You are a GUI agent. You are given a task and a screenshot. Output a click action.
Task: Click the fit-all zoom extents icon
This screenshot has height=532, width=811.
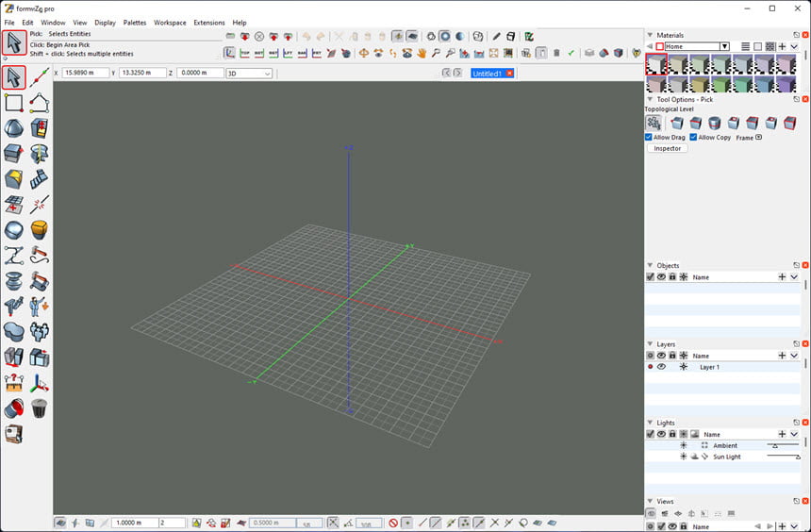coord(493,53)
